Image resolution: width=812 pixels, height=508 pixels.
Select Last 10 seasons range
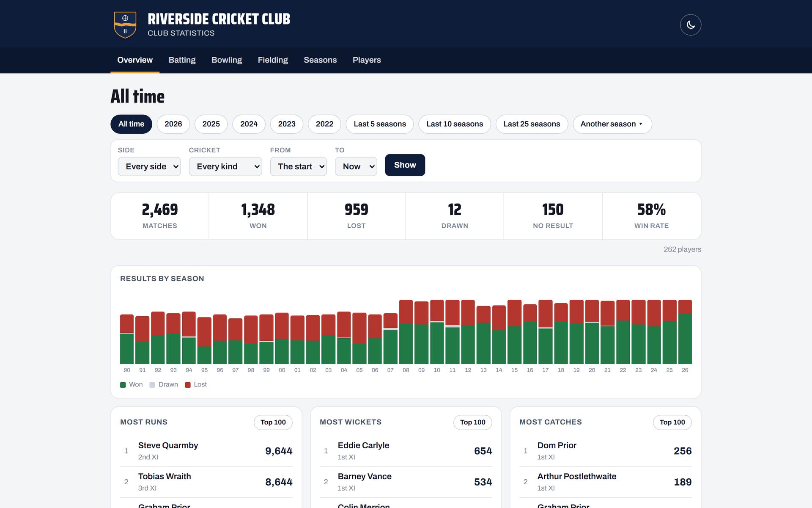coord(455,124)
